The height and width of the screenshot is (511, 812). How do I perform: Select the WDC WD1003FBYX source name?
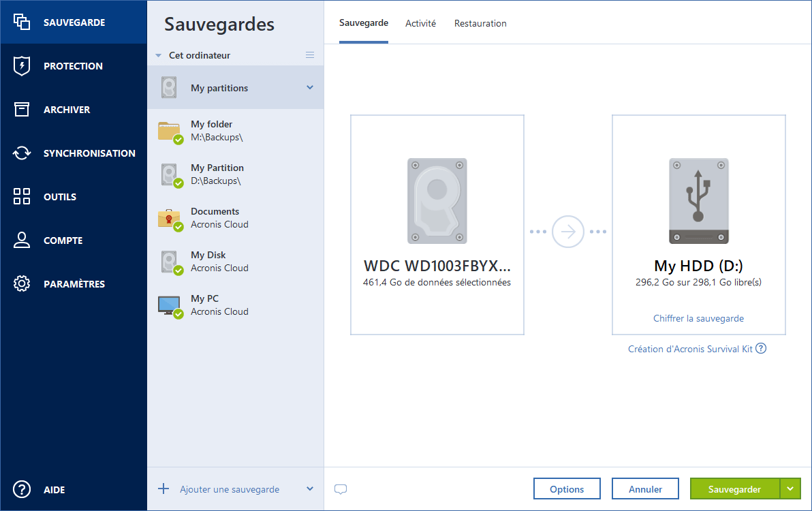point(437,266)
